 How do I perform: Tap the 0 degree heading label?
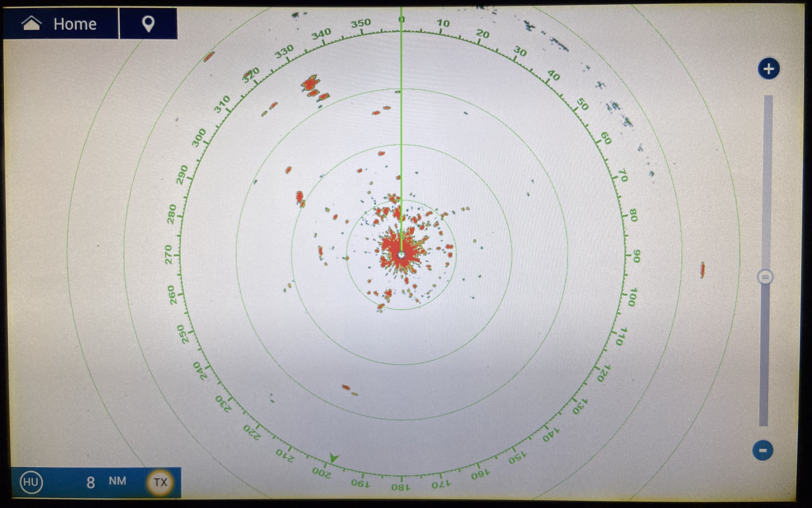401,19
